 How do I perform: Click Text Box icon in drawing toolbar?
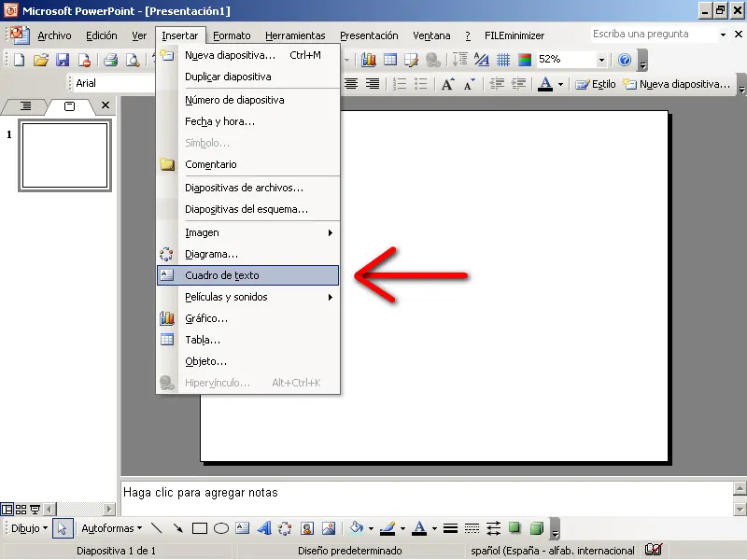point(243,527)
